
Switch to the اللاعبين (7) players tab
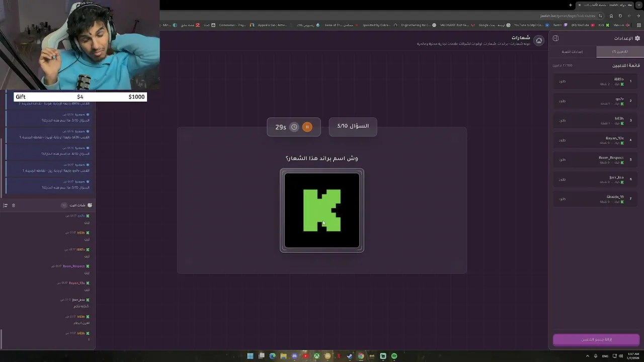(x=620, y=51)
